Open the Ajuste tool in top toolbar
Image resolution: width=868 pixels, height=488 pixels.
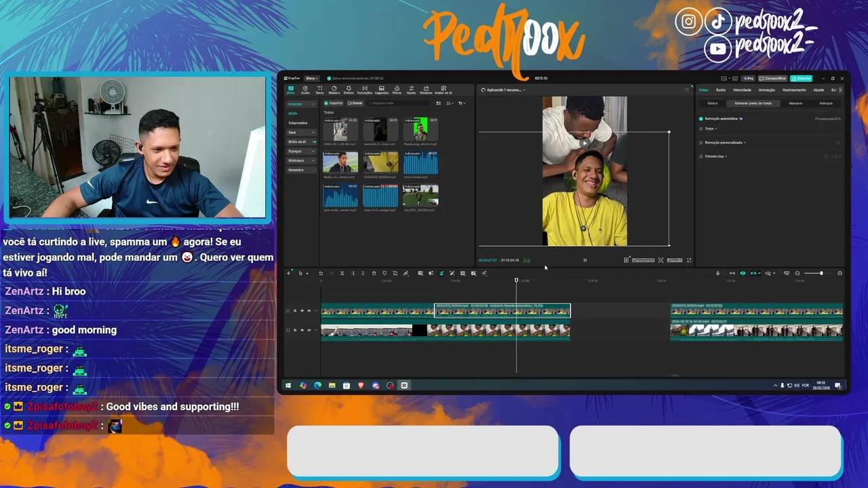point(411,90)
